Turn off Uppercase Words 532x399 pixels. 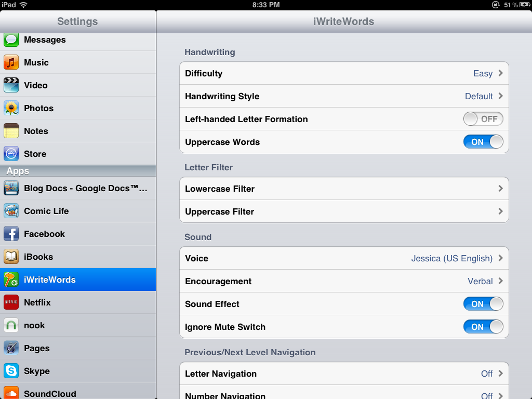(x=483, y=141)
